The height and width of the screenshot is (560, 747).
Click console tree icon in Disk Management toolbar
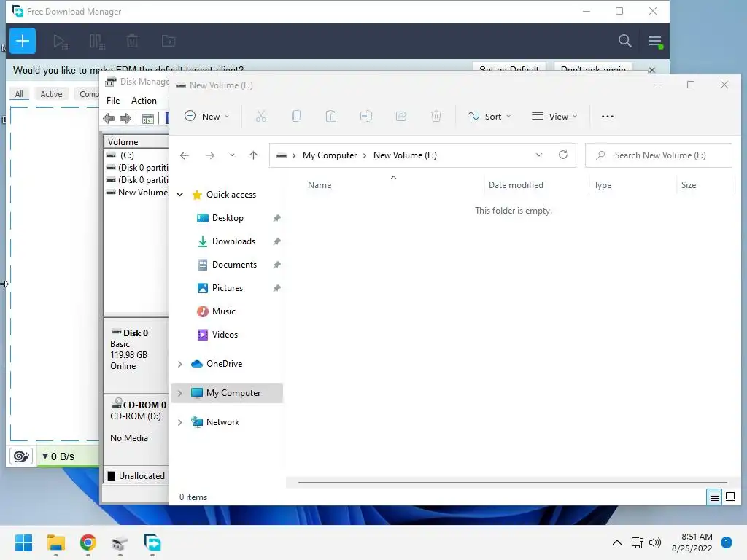147,119
